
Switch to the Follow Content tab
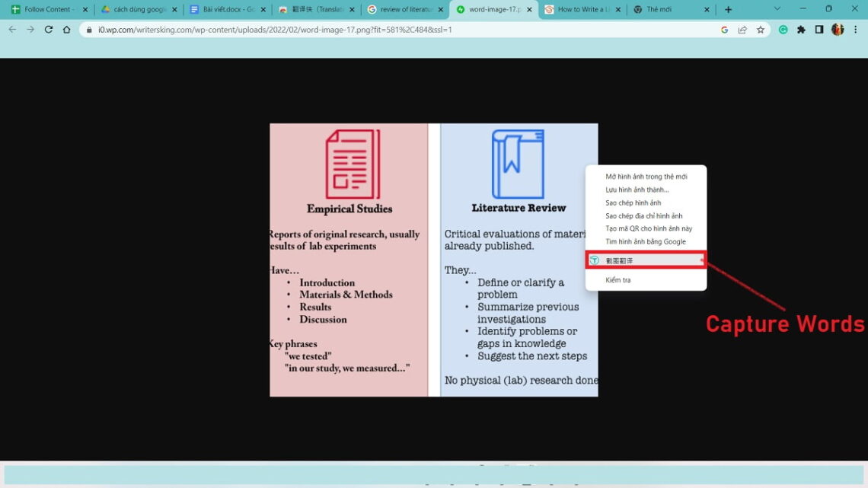46,10
